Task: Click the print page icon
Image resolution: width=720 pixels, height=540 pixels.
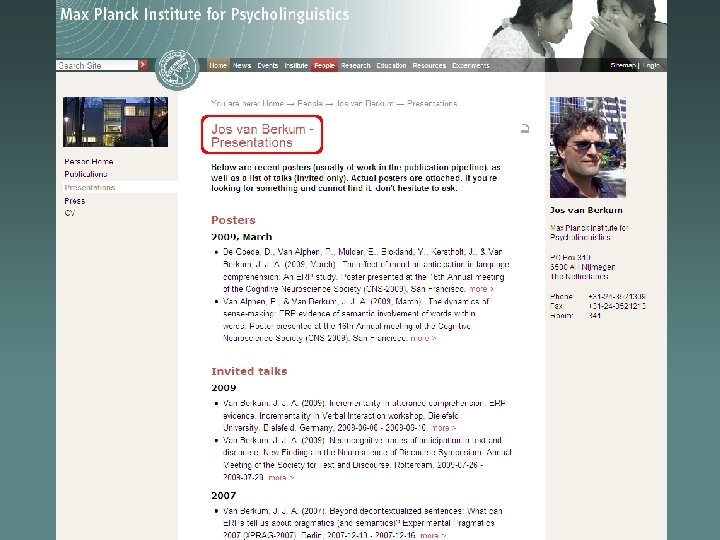Action: coord(525,129)
